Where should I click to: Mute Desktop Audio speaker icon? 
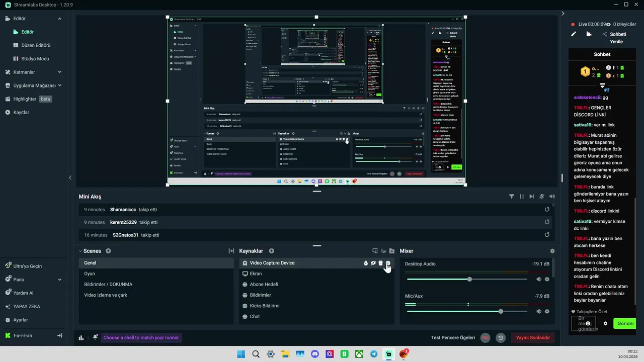pos(539,279)
